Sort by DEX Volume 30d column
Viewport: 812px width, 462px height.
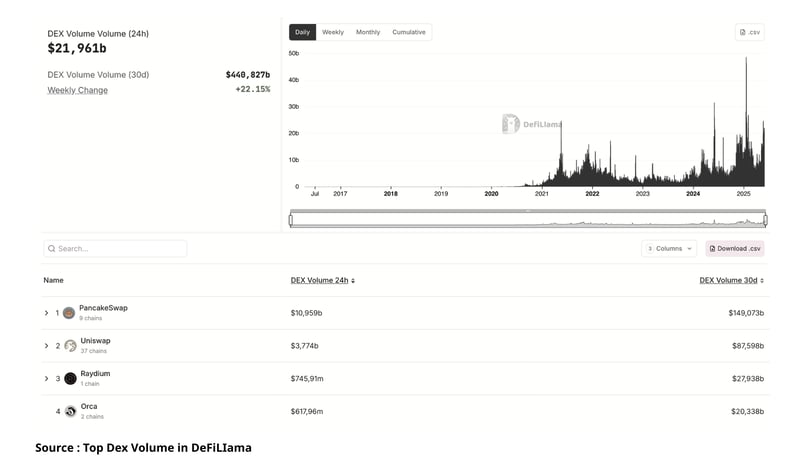tap(731, 280)
